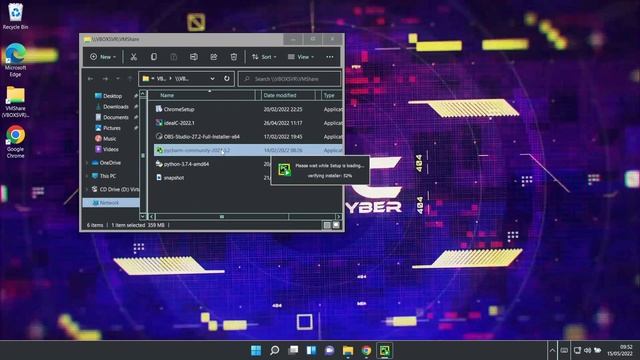This screenshot has width=640, height=360.
Task: Click the volume speaker tray icon
Action: (587, 350)
